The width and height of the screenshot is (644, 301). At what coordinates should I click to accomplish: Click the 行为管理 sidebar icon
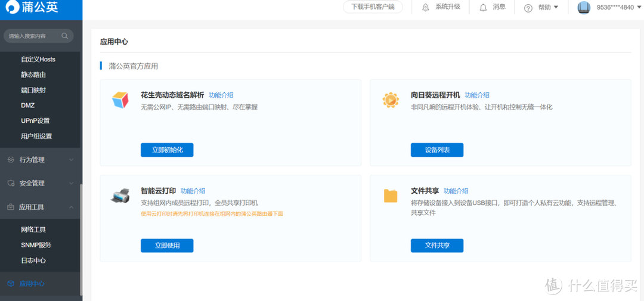(11, 160)
